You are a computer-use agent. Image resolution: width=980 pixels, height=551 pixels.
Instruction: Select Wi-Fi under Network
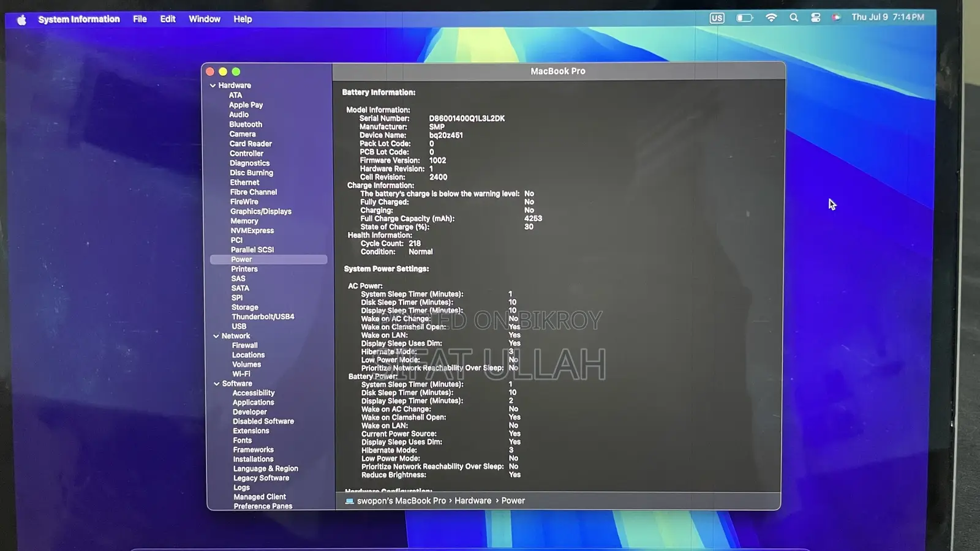point(241,374)
